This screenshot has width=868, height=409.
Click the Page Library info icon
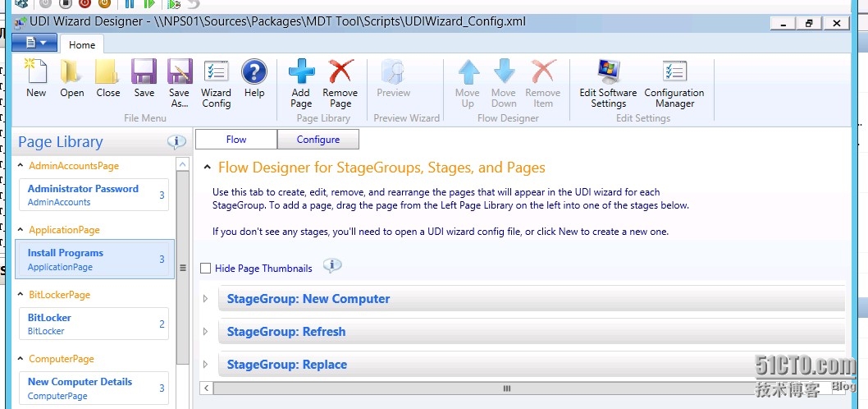pos(176,142)
